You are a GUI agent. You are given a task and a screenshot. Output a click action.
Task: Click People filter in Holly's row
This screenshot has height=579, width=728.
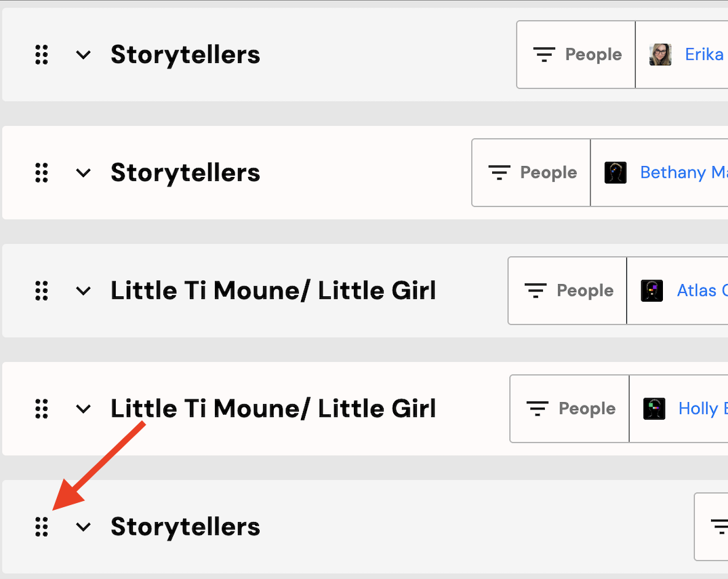[569, 409]
